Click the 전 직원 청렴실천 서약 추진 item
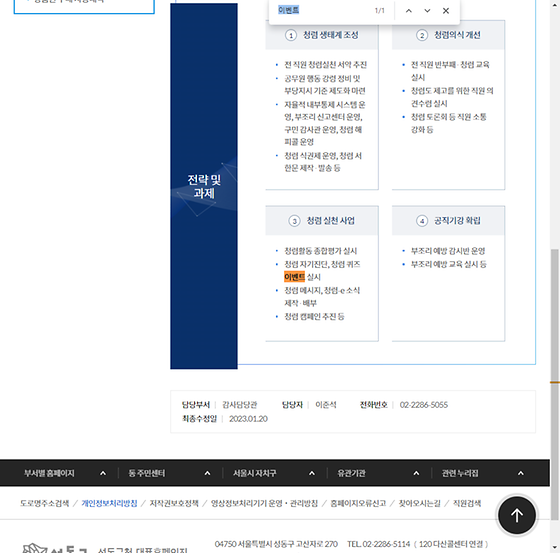Screen dimensions: 560x553 click(x=325, y=65)
